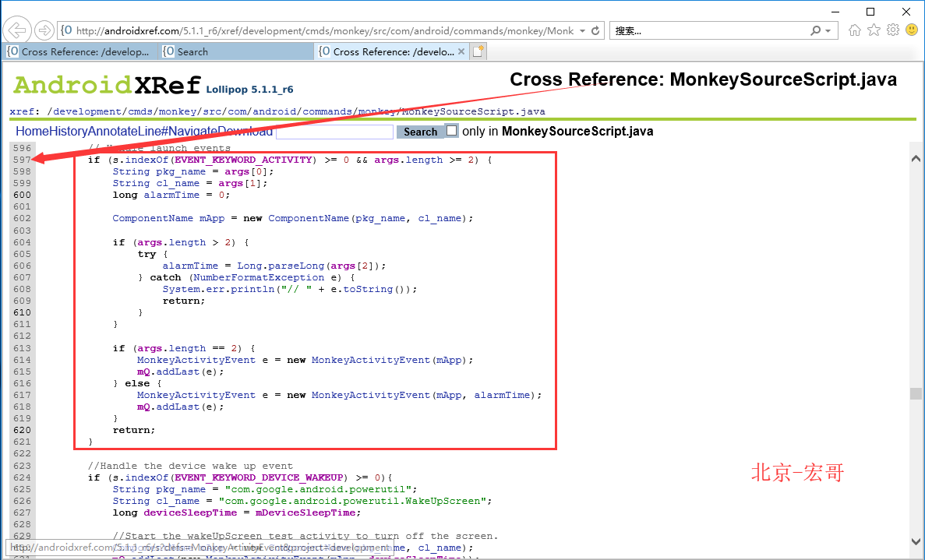Click mDeviceSleepTime on line 627

click(305, 512)
